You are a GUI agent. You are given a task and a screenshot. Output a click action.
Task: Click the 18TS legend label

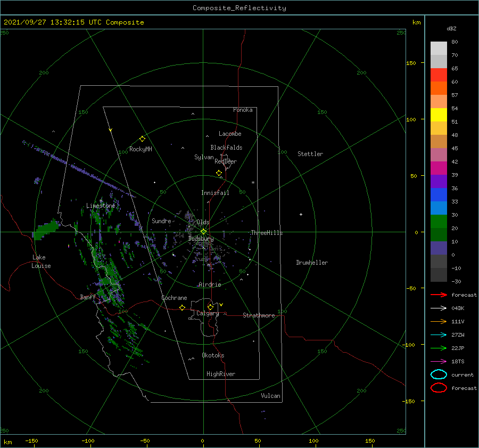pyautogui.click(x=458, y=362)
